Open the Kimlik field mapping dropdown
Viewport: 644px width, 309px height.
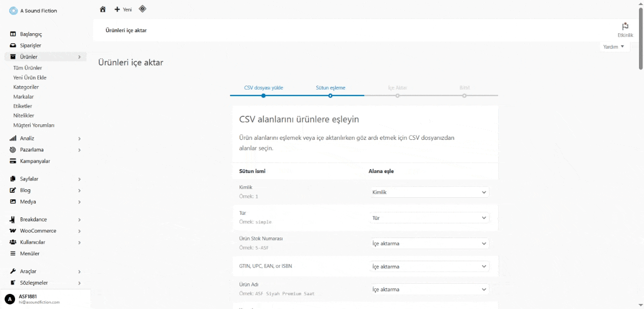(x=429, y=192)
